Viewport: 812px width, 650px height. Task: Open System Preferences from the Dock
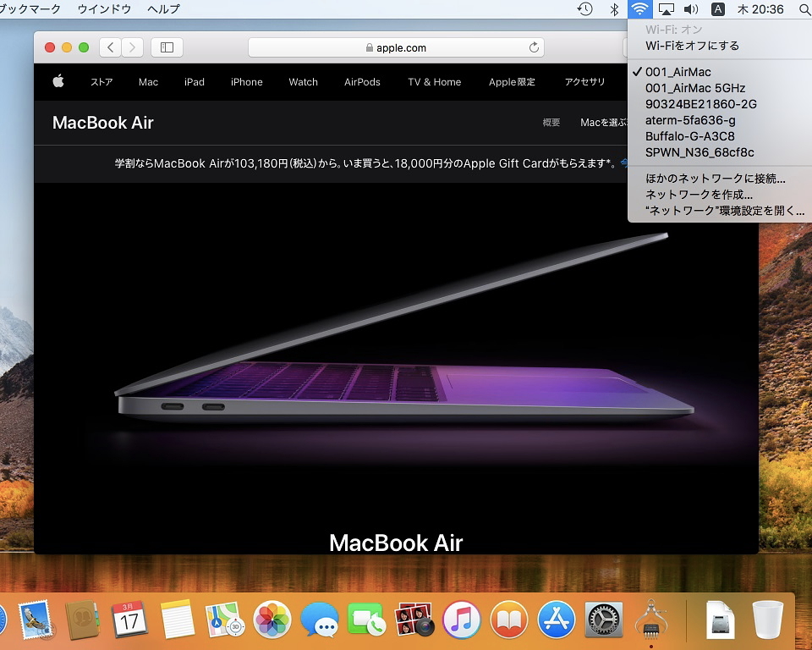[x=603, y=620]
